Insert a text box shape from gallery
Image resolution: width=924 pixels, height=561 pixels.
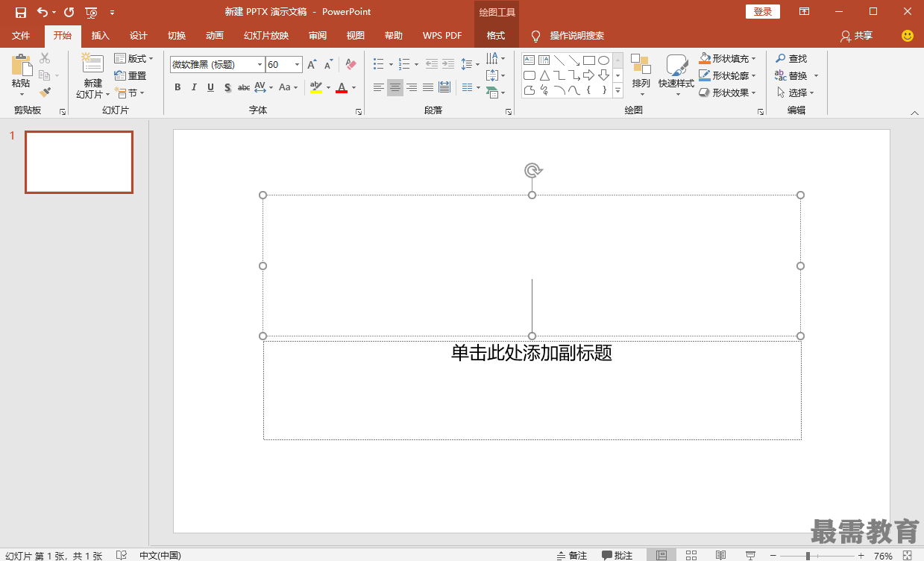529,60
